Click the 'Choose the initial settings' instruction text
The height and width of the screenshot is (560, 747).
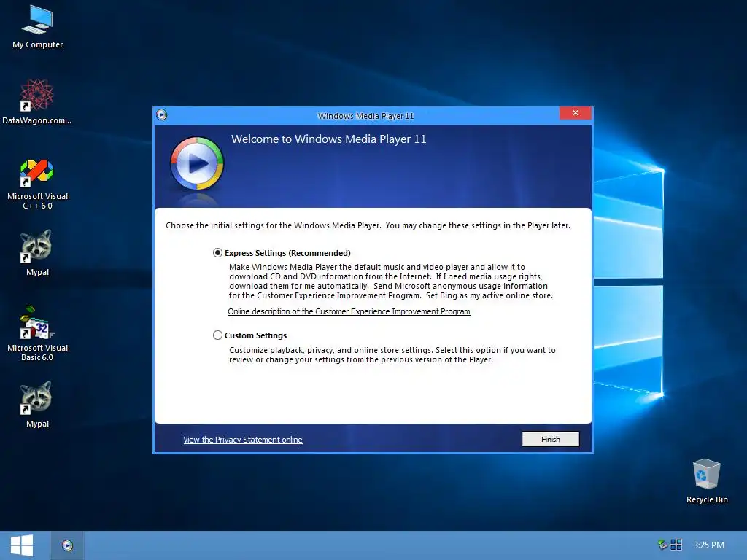tap(368, 225)
